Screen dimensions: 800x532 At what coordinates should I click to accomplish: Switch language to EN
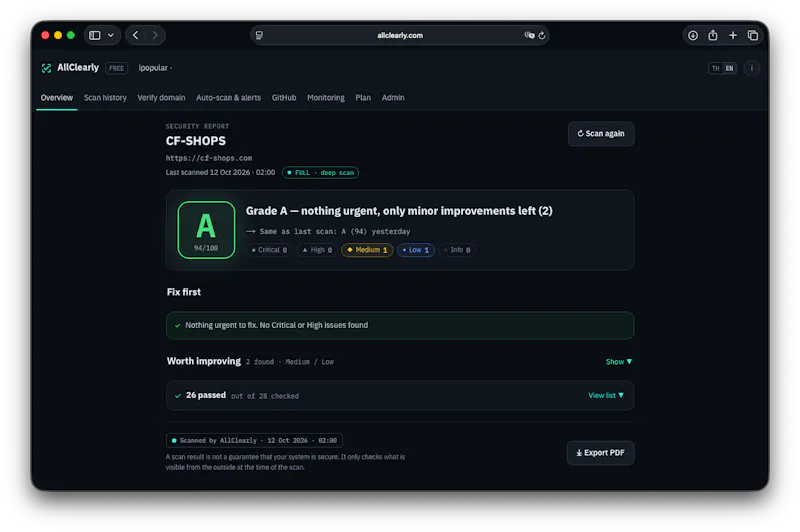[730, 68]
